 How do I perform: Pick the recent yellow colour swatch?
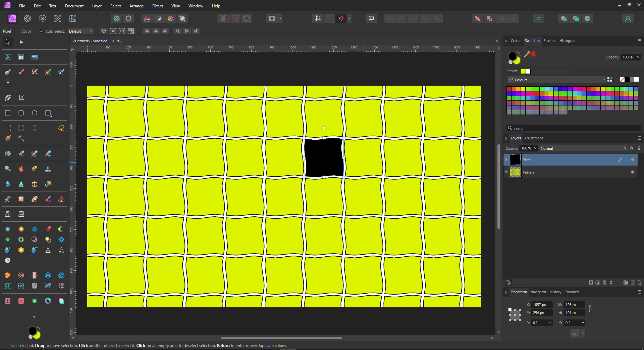(x=523, y=71)
